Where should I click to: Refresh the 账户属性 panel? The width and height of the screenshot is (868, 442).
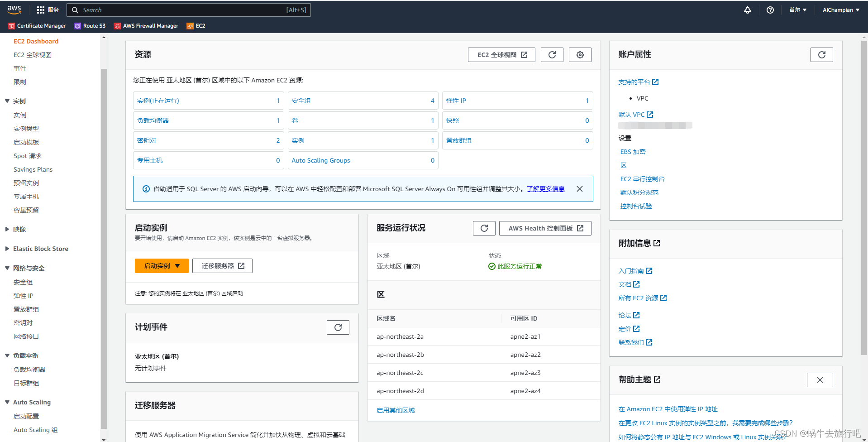821,54
